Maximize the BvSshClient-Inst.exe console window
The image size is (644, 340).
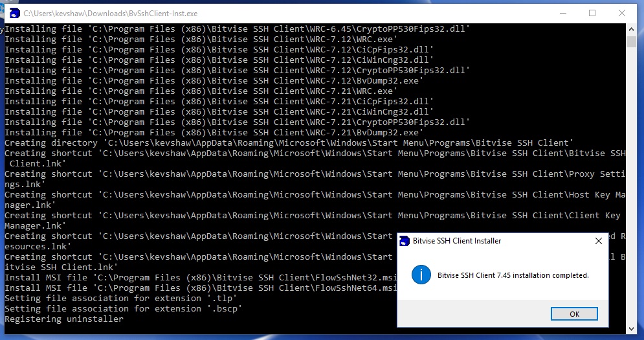(x=592, y=13)
